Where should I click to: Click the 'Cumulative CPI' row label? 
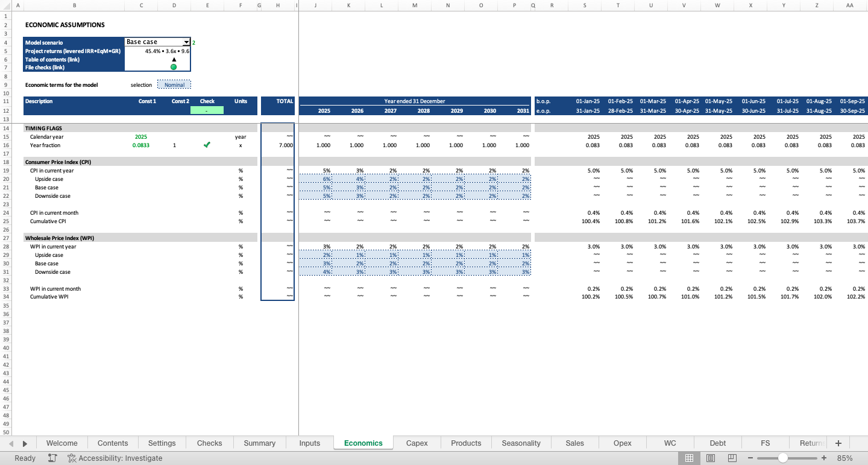(48, 221)
